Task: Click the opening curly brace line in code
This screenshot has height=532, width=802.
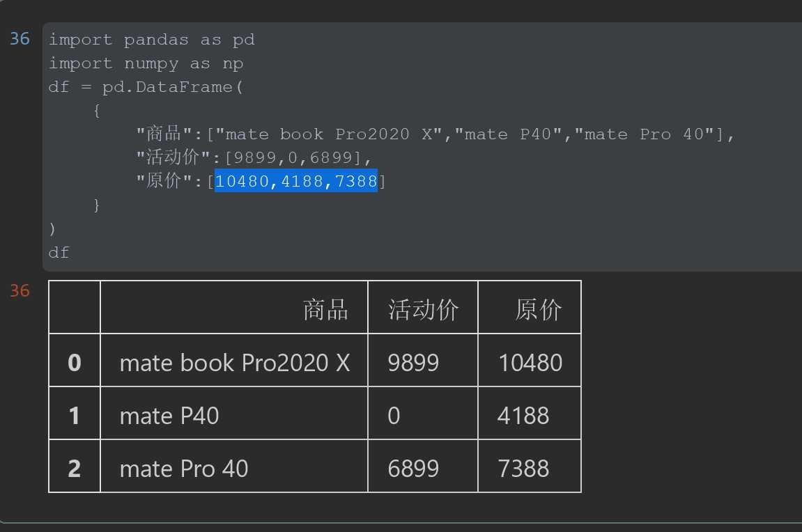Action: (x=97, y=111)
